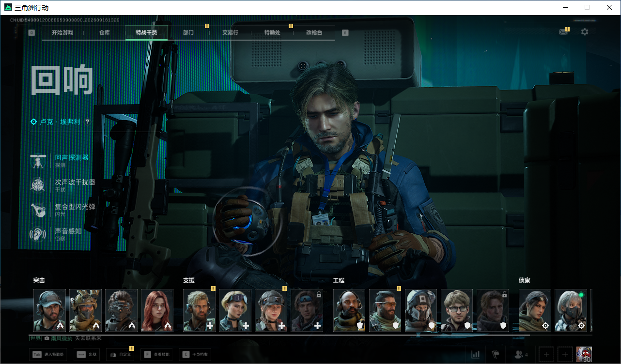Screen dimensions: 621x364
Task: Click the 回响 operator callsign title
Action: 62,80
